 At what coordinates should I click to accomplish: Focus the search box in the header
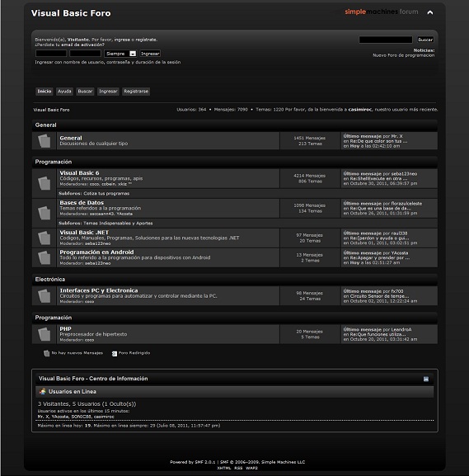(x=386, y=40)
